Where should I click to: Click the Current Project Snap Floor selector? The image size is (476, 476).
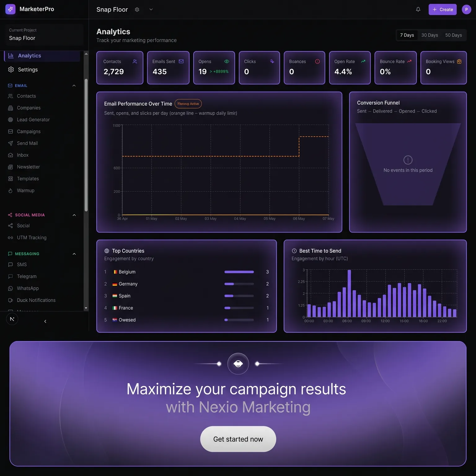[44, 34]
